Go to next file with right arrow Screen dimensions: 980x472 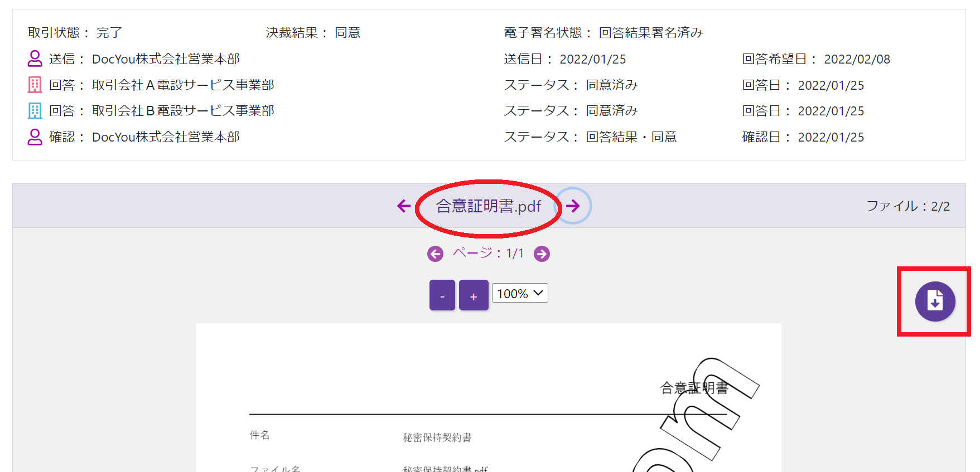click(x=573, y=206)
